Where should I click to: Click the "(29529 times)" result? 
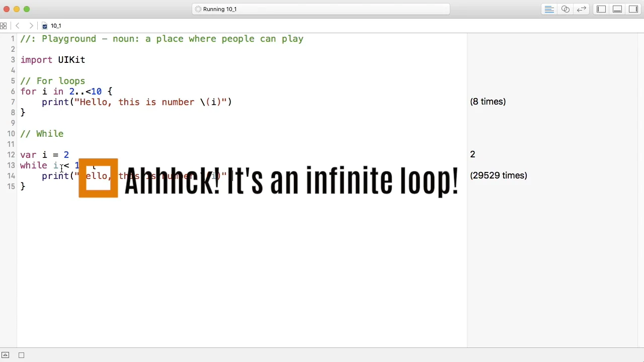point(499,175)
